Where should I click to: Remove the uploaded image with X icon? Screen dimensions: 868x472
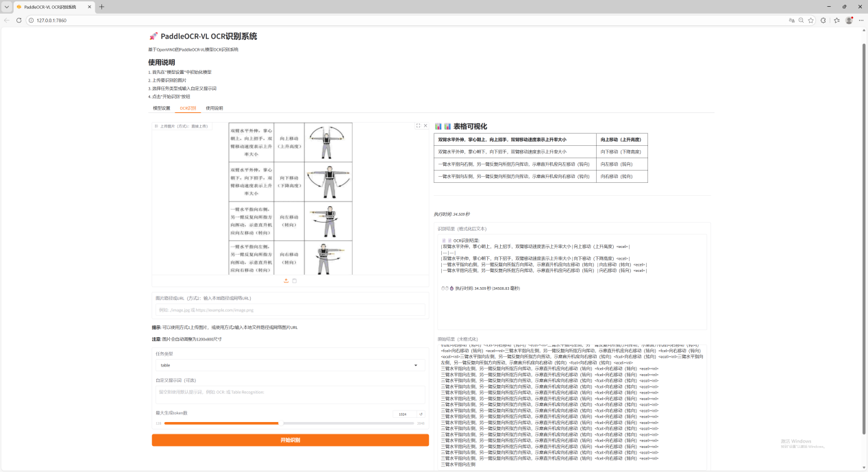point(425,126)
